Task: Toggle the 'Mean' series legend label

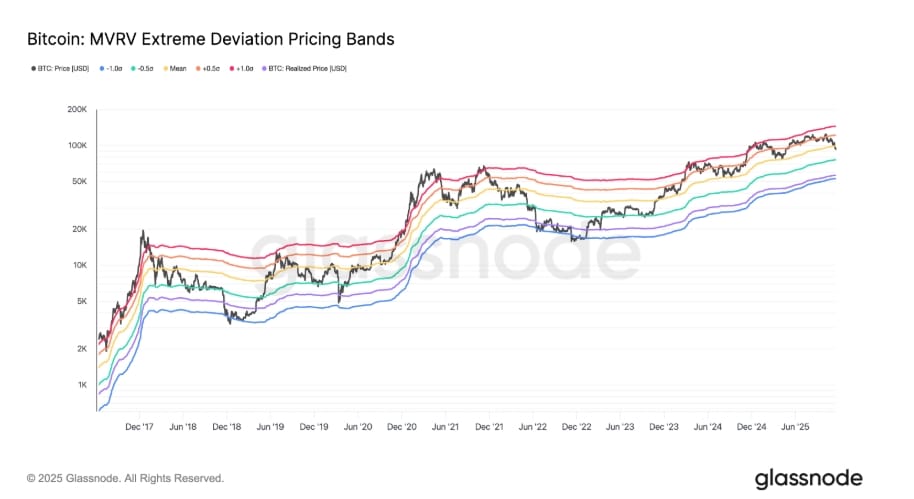Action: 178,69
